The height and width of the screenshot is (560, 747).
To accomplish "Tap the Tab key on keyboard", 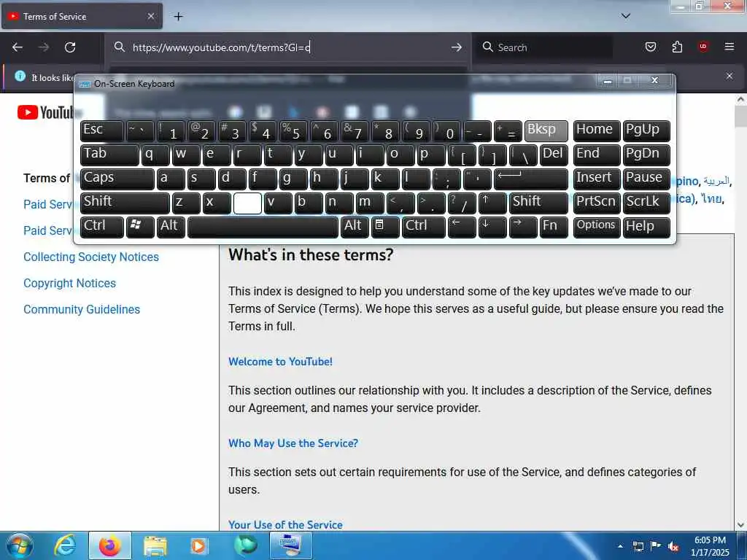I will click(109, 155).
